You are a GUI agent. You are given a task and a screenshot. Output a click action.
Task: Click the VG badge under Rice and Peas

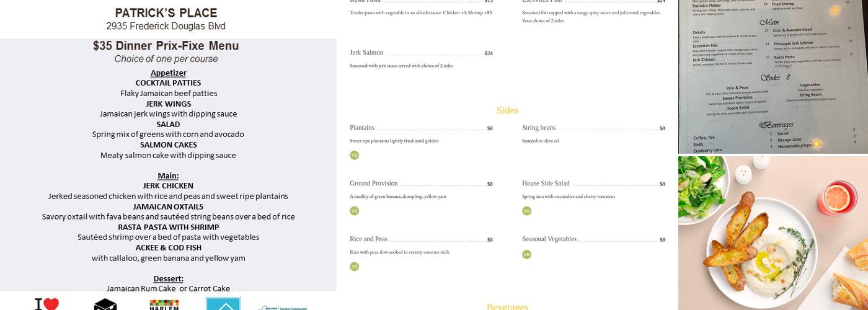(354, 267)
